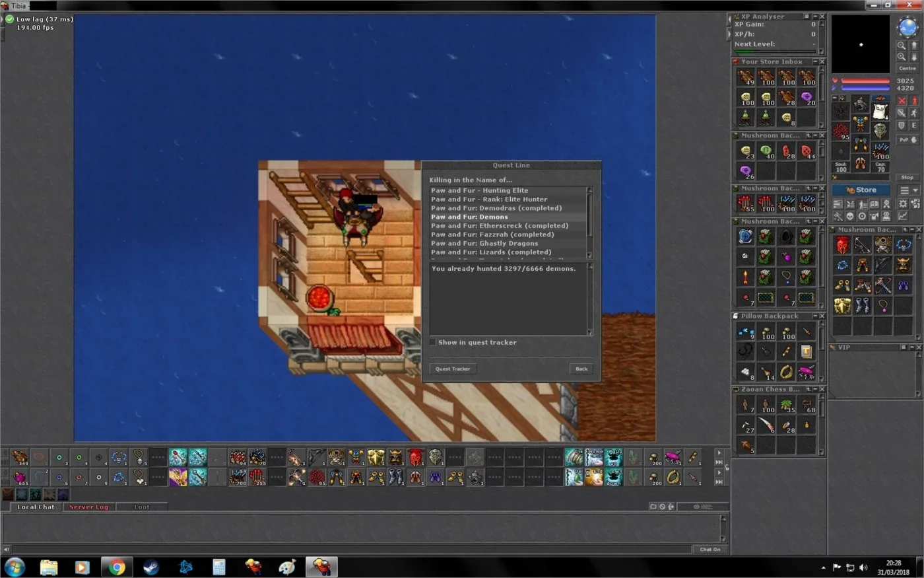Click the boots slot in the equipment inventory
Screen dimensions: 924x578
click(860, 163)
